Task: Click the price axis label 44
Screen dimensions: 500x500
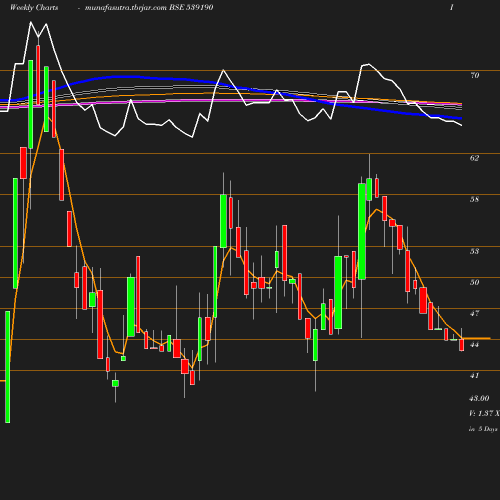Action: point(474,344)
